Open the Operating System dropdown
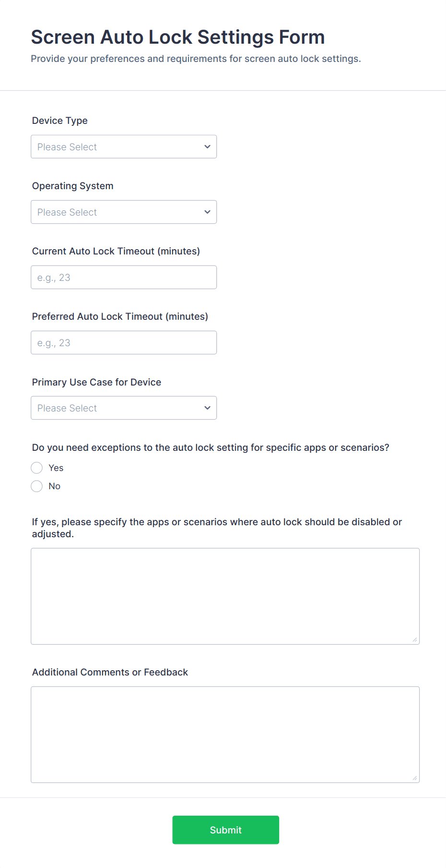The image size is (446, 868). (123, 212)
